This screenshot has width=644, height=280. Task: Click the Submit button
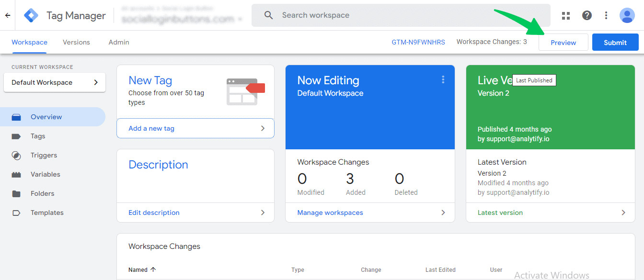click(615, 43)
